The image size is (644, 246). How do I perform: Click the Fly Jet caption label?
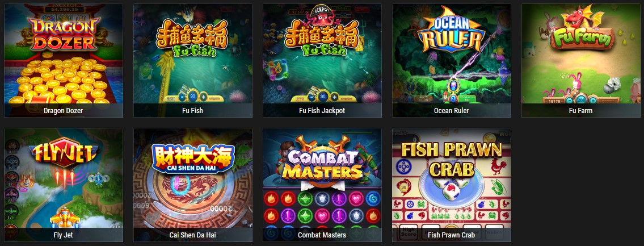click(63, 235)
